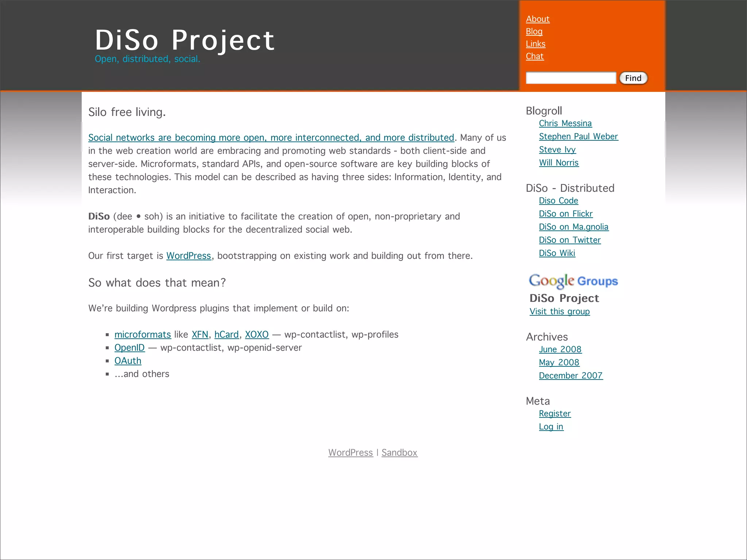Open the Links navigation item
This screenshot has width=747, height=560.
(535, 44)
